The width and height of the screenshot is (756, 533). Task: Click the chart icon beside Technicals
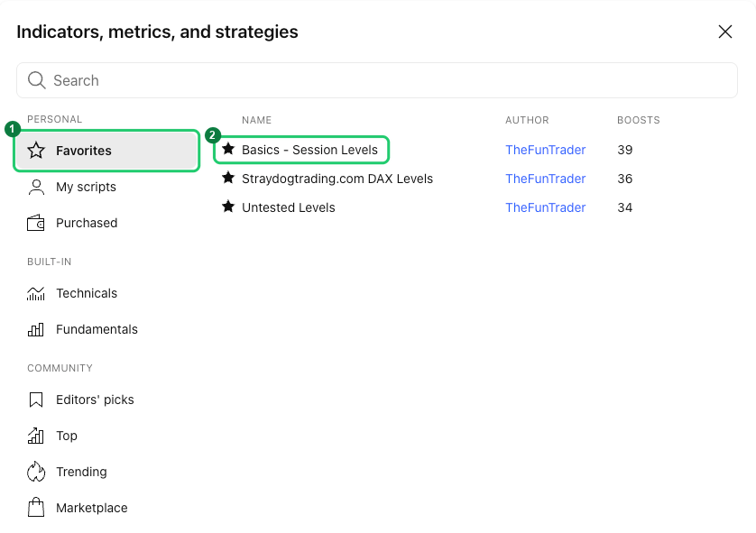click(36, 293)
